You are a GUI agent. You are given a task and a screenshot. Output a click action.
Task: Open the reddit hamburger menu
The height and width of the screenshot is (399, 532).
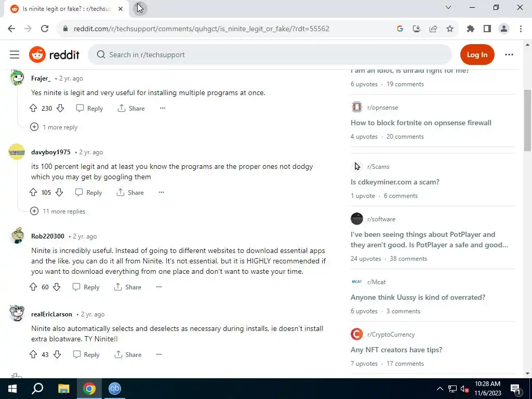pyautogui.click(x=15, y=55)
